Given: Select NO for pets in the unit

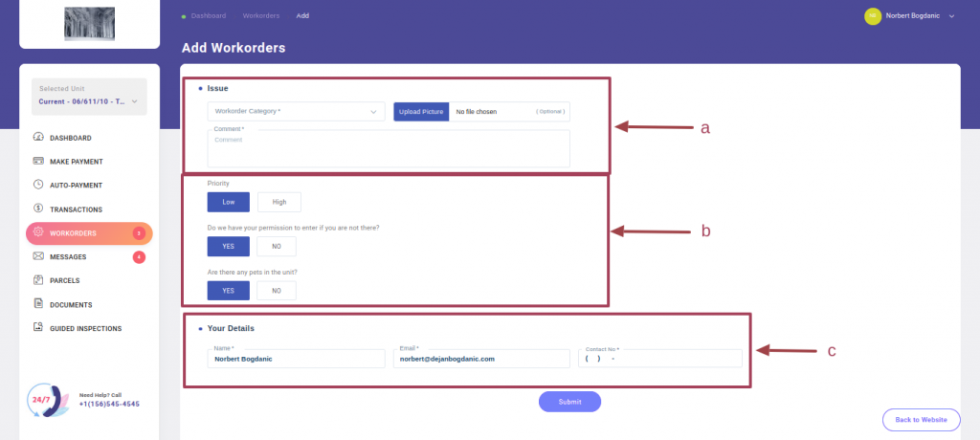Looking at the screenshot, I should [276, 291].
